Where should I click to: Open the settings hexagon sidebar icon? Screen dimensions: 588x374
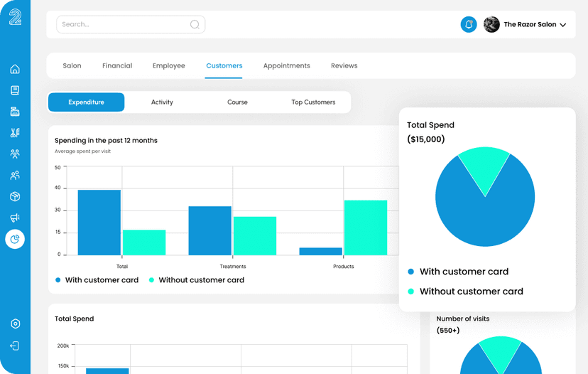(x=16, y=324)
